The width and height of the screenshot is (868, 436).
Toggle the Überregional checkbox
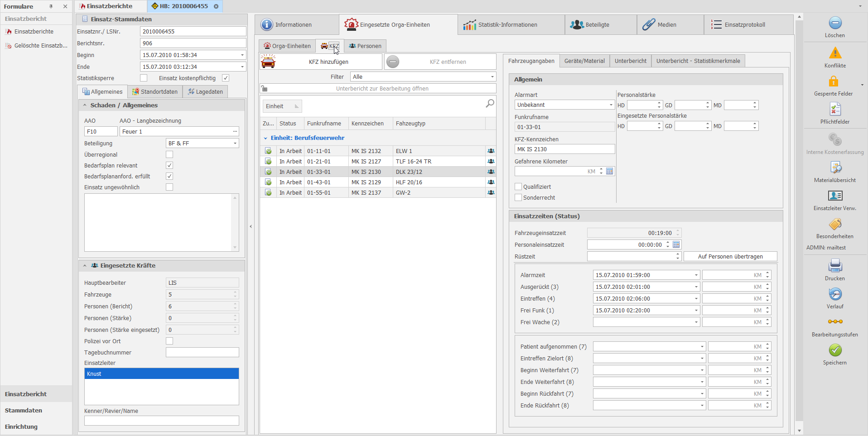click(169, 154)
